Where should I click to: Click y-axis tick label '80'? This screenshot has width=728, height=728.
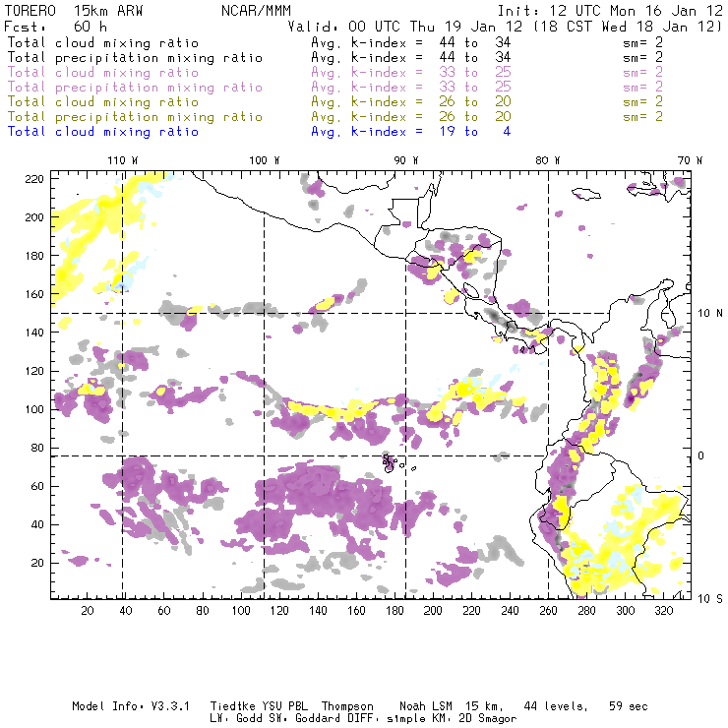[x=37, y=448]
